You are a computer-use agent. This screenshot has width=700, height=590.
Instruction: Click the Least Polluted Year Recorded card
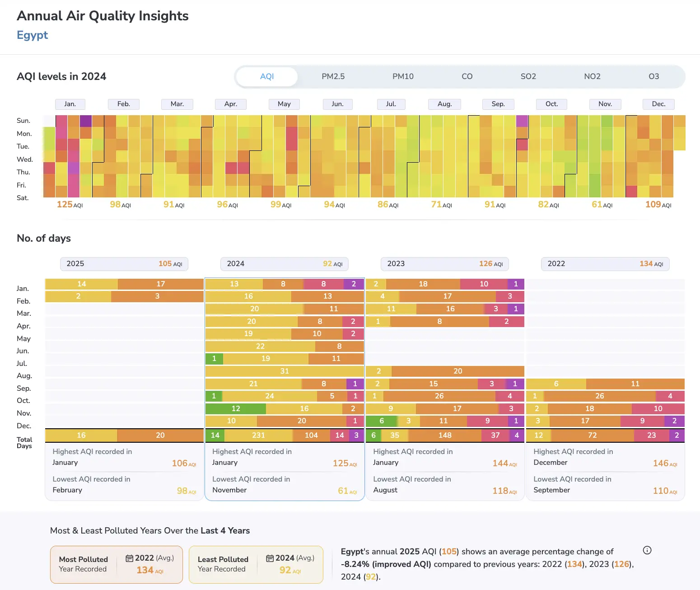(256, 565)
